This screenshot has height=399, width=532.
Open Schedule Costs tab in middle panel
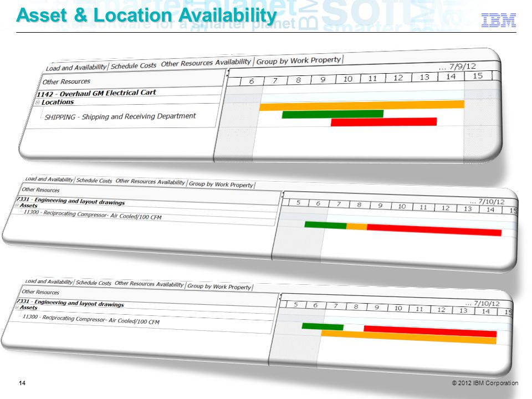tap(94, 181)
